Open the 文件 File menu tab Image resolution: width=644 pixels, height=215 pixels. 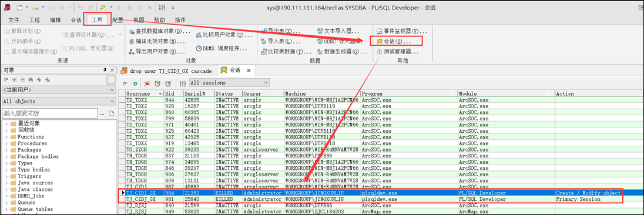coord(14,20)
